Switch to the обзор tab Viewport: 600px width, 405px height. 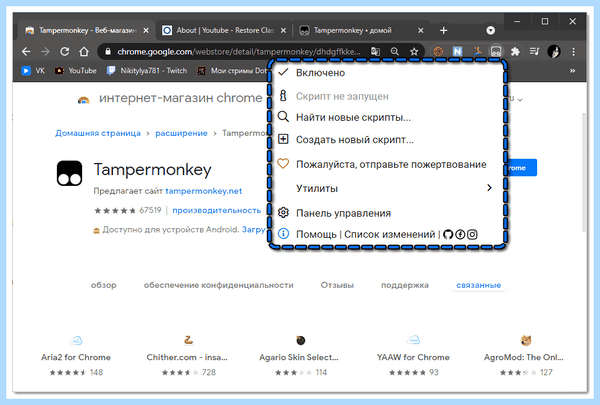click(104, 285)
